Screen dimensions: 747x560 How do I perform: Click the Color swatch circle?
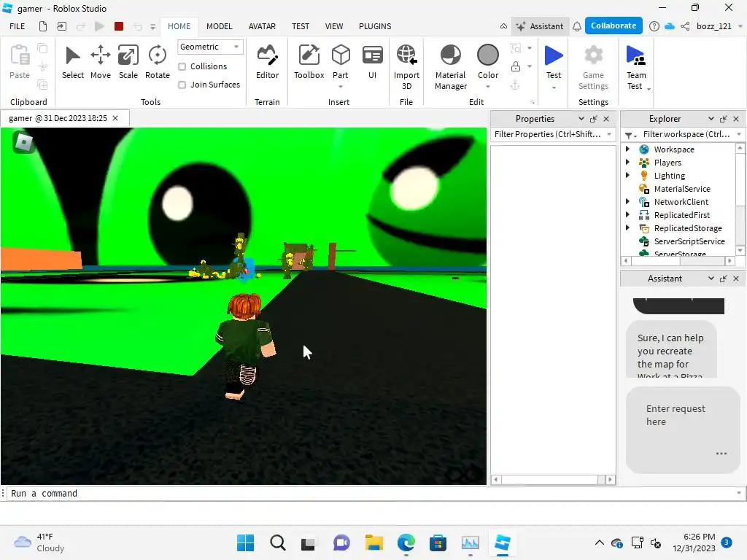pos(488,55)
